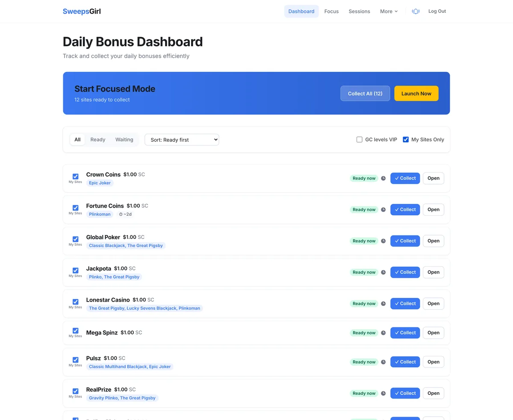Click the SweepsGirl logo

tap(82, 12)
